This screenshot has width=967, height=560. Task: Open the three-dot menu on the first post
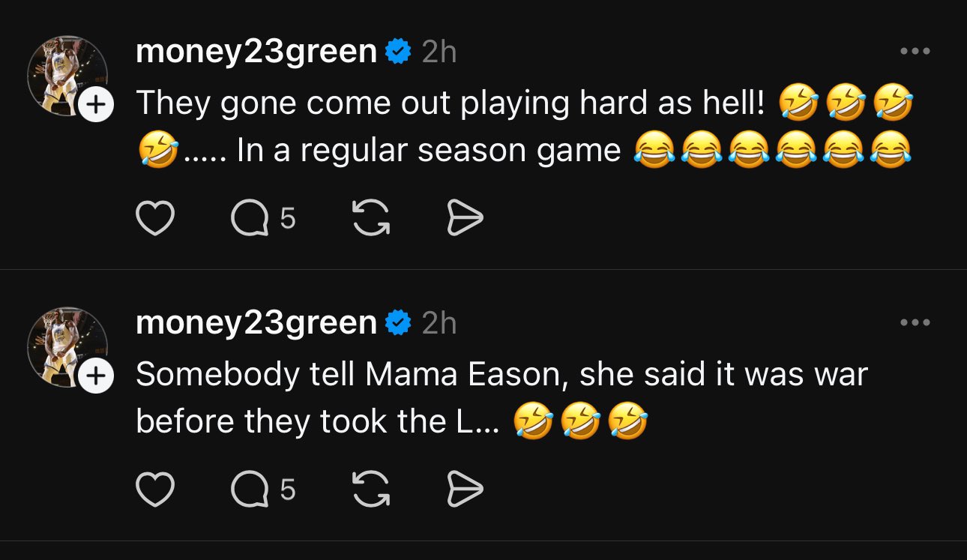(915, 52)
